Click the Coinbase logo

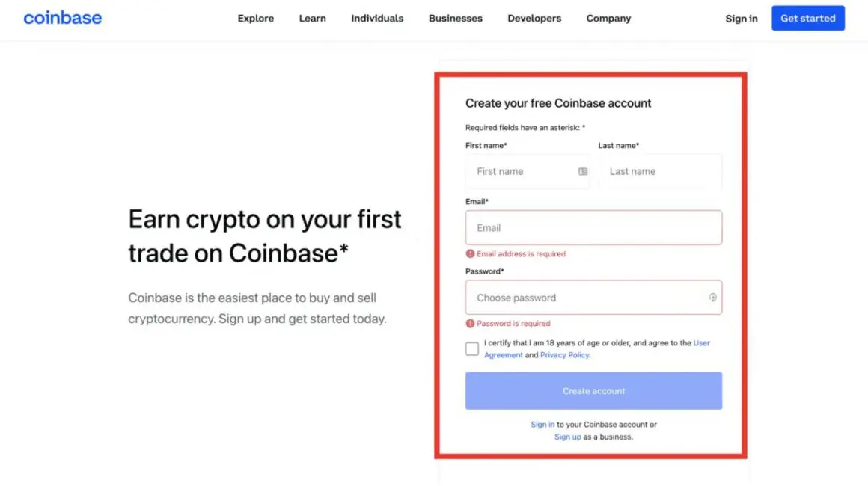[x=62, y=18]
